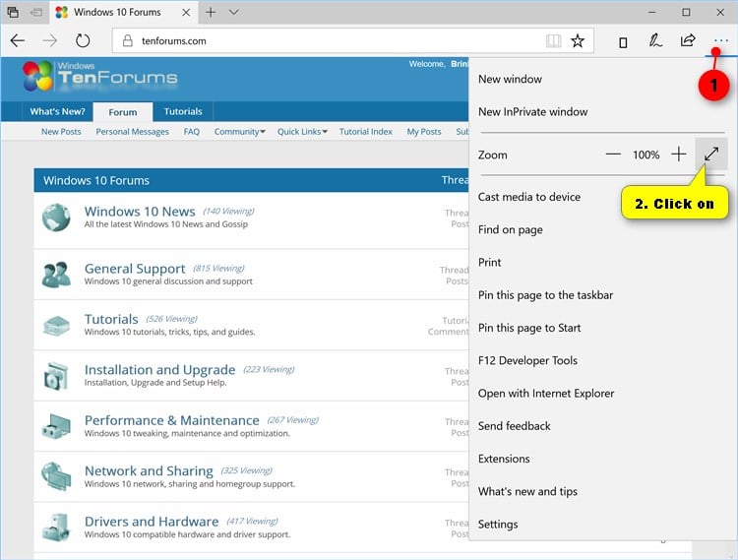The height and width of the screenshot is (560, 738).
Task: Select What's new and tips
Action: pyautogui.click(x=527, y=492)
